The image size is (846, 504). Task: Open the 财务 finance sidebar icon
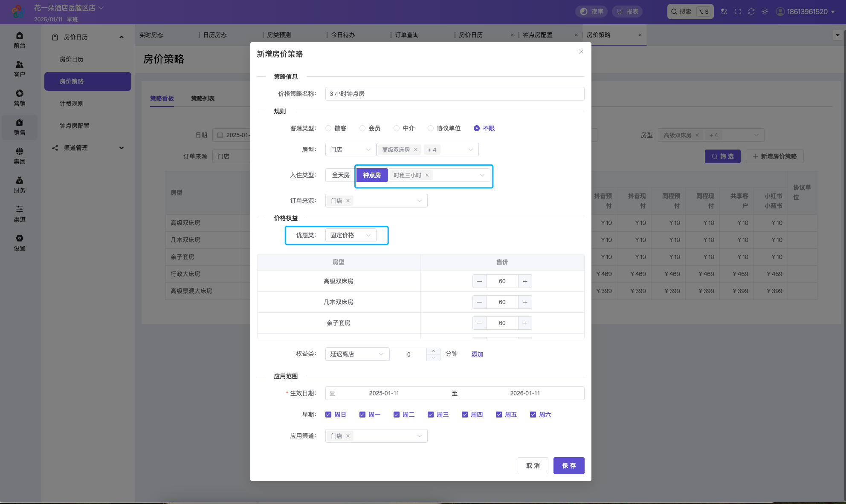point(20,185)
